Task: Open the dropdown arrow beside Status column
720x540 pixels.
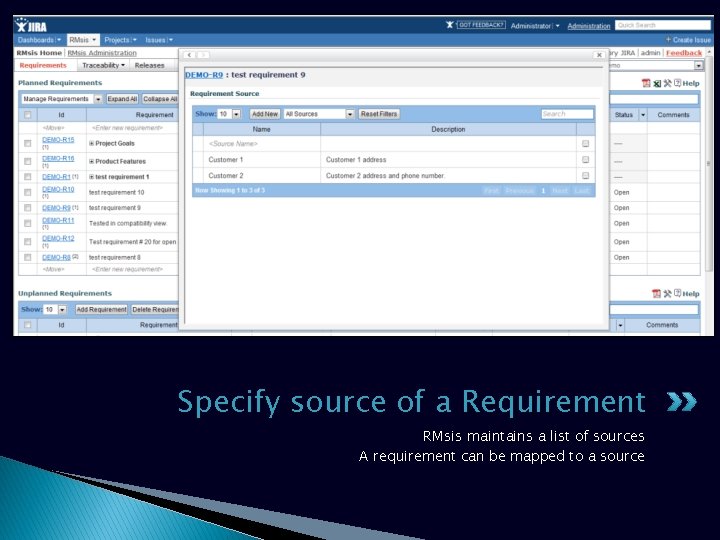Action: point(642,115)
